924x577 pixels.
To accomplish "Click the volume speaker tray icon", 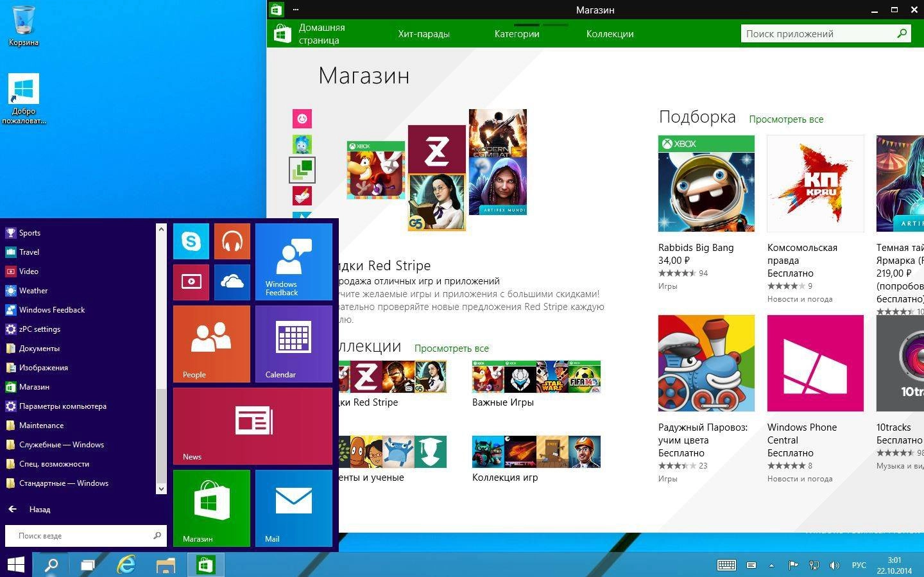I will (834, 565).
